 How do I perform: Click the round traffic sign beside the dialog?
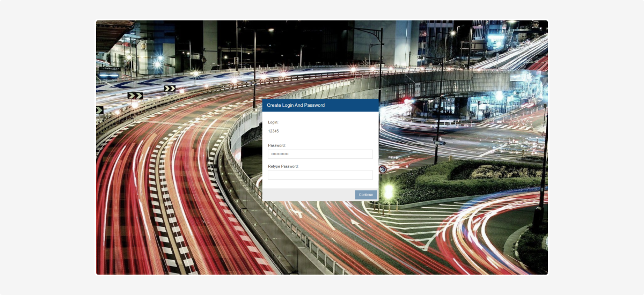coord(383,169)
